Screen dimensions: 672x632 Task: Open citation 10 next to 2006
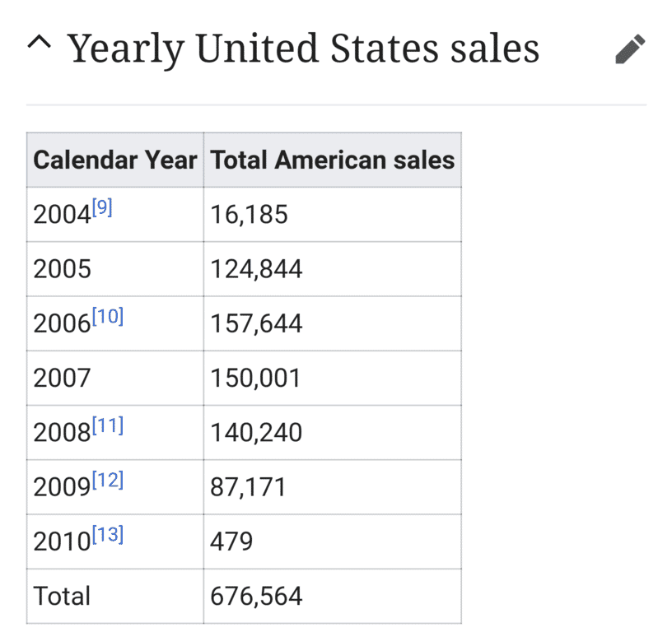click(x=107, y=316)
